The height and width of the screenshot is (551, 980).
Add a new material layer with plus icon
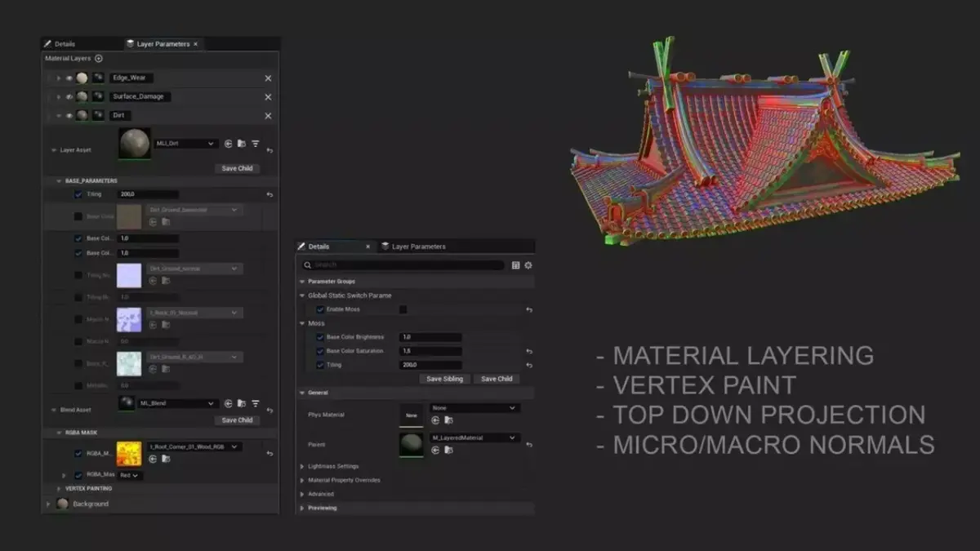click(x=99, y=59)
